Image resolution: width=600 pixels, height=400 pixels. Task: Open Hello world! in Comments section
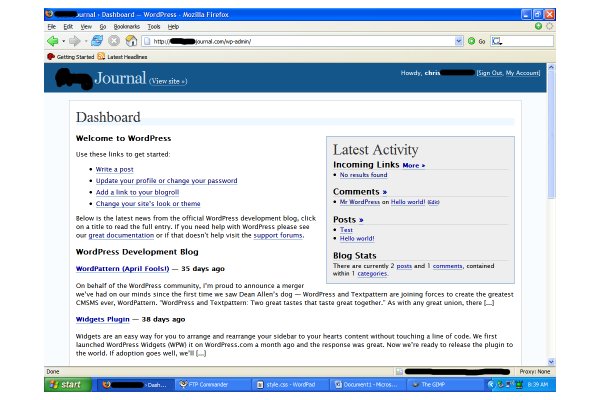pyautogui.click(x=408, y=202)
